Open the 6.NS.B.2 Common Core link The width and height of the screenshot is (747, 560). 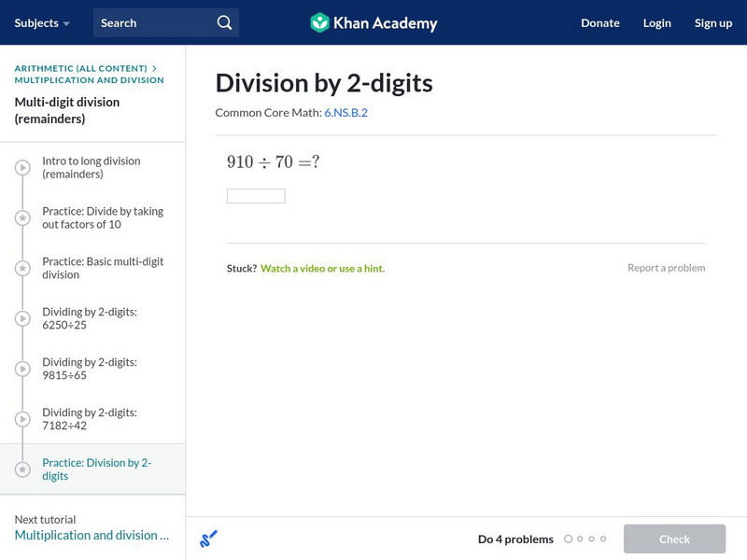point(345,112)
